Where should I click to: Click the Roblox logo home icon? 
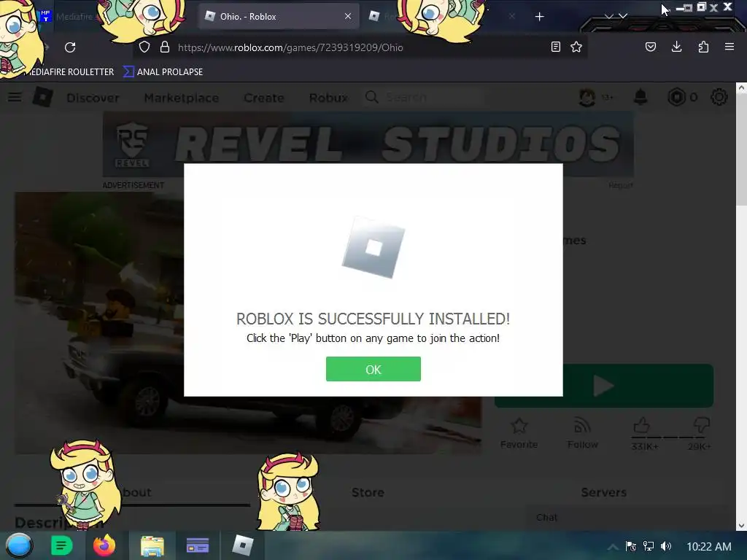(42, 97)
